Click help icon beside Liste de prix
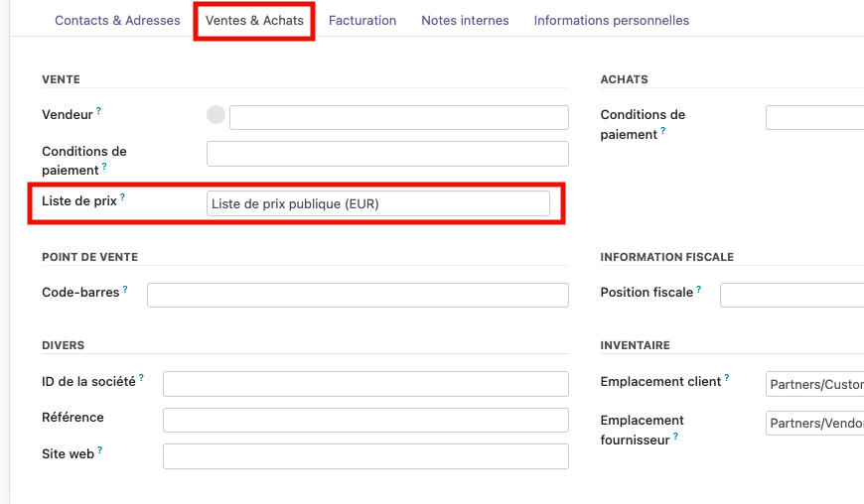The height and width of the screenshot is (504, 864). click(x=123, y=197)
